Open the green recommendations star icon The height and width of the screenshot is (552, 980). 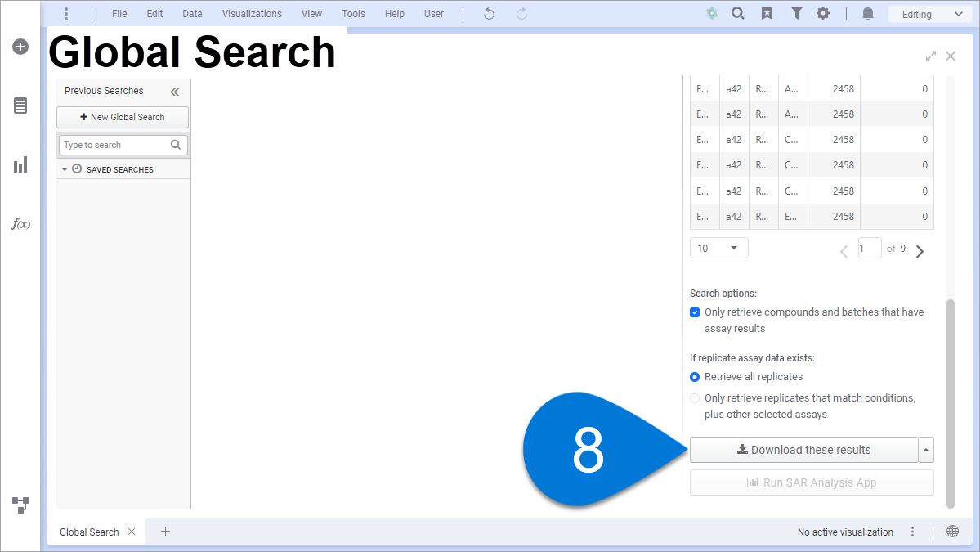tap(711, 13)
